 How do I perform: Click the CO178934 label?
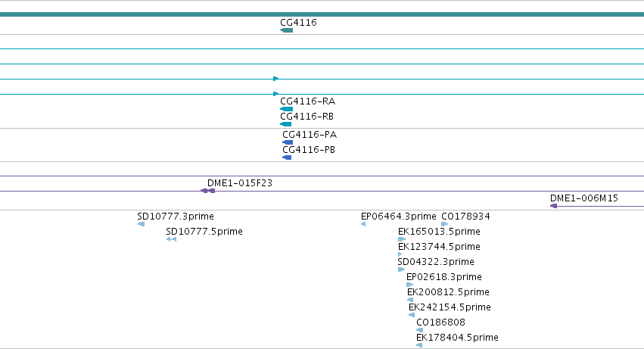coord(465,217)
